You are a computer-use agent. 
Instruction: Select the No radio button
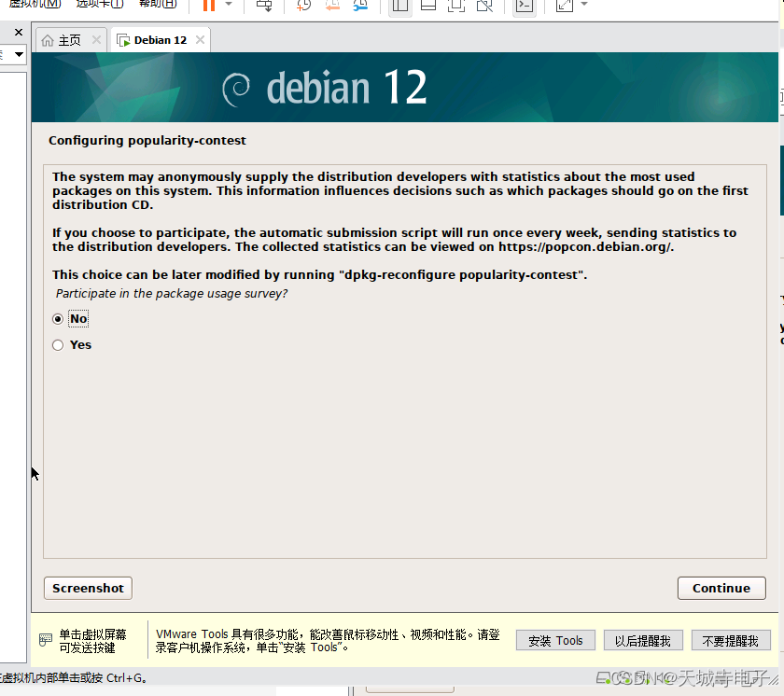(x=57, y=318)
